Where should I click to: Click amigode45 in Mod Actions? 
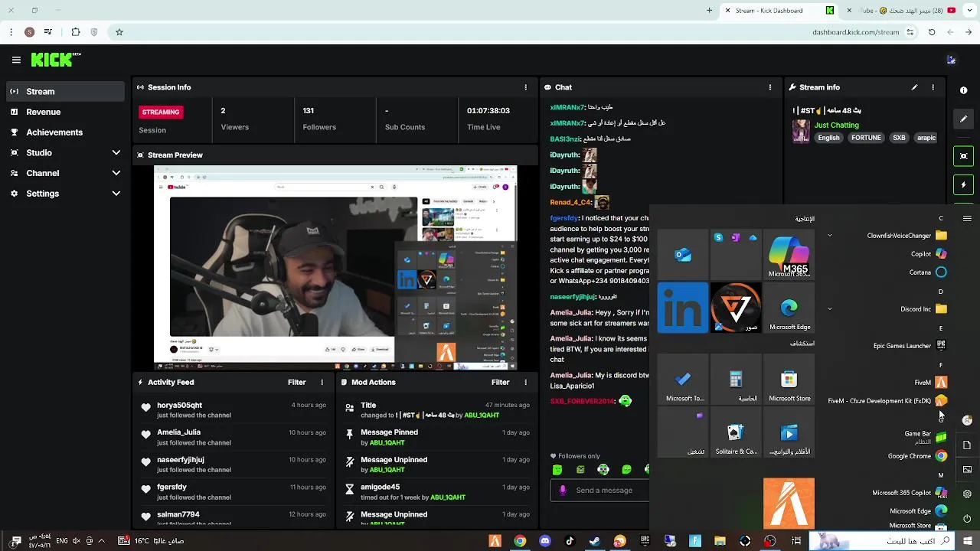point(380,487)
